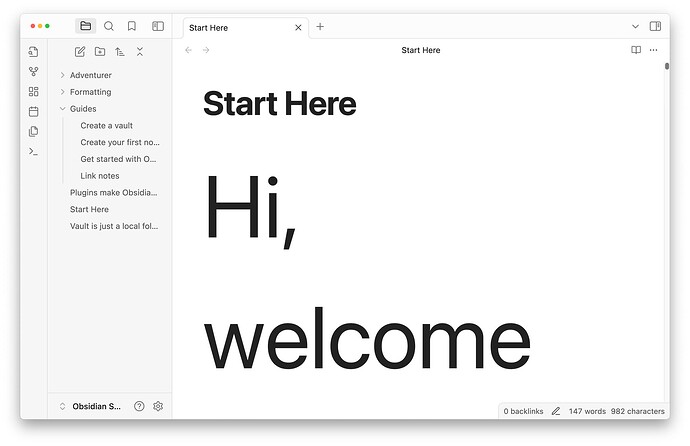This screenshot has width=690, height=446.
Task: Open the Search pane
Action: coord(109,26)
